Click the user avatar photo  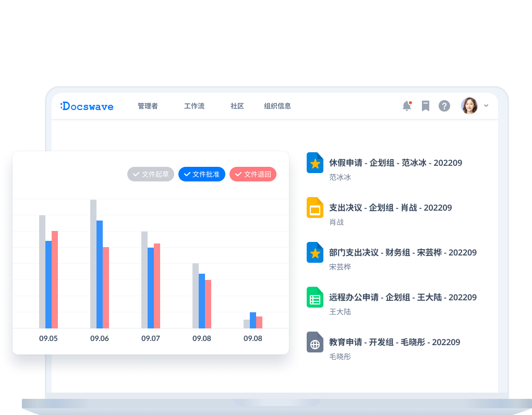469,106
